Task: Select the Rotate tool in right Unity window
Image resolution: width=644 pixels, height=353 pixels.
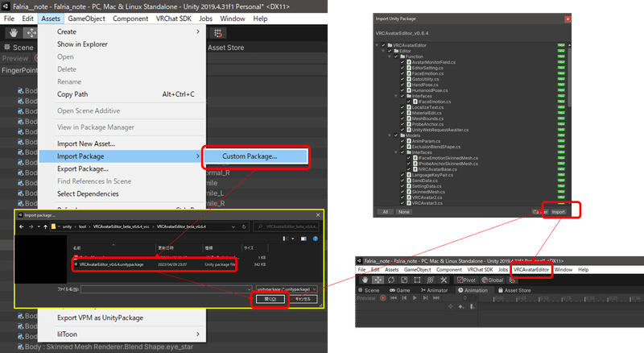Action: pyautogui.click(x=391, y=280)
